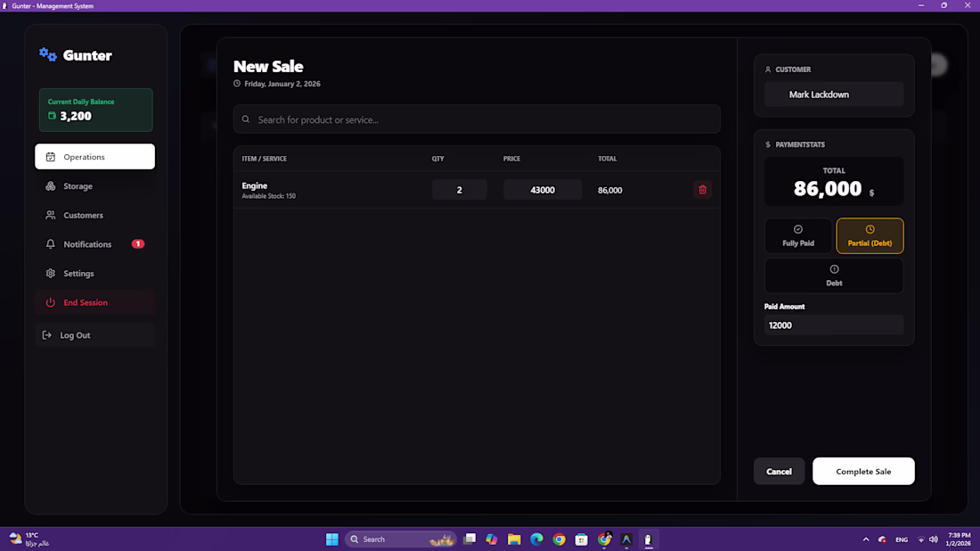Image resolution: width=980 pixels, height=551 pixels.
Task: Edit the Engine quantity field
Action: coord(460,190)
